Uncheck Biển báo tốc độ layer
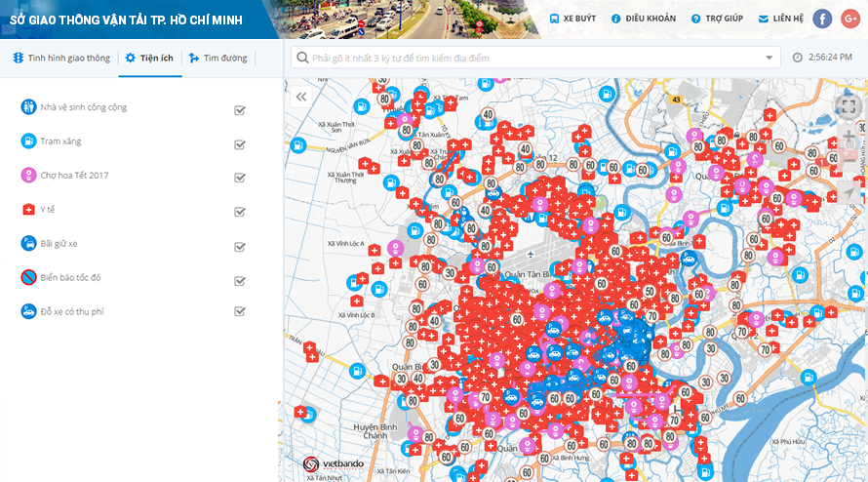Viewport: 868px width, 482px height. tap(240, 281)
